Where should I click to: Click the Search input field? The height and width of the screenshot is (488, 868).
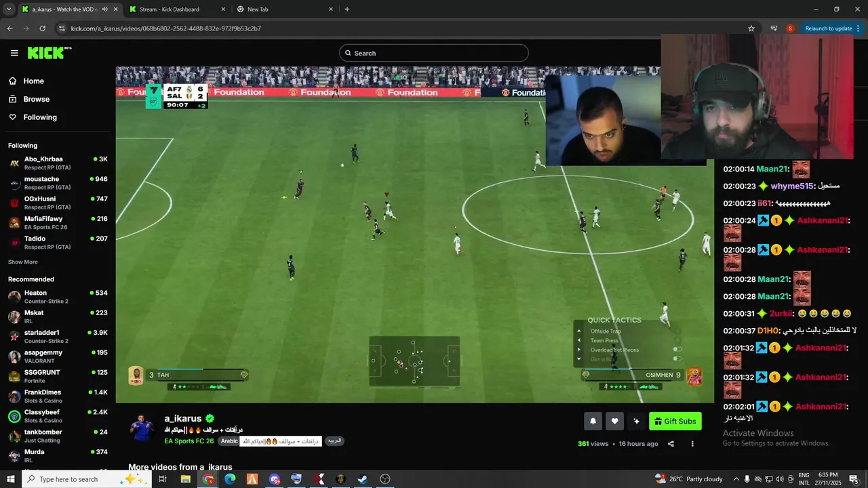(x=434, y=53)
